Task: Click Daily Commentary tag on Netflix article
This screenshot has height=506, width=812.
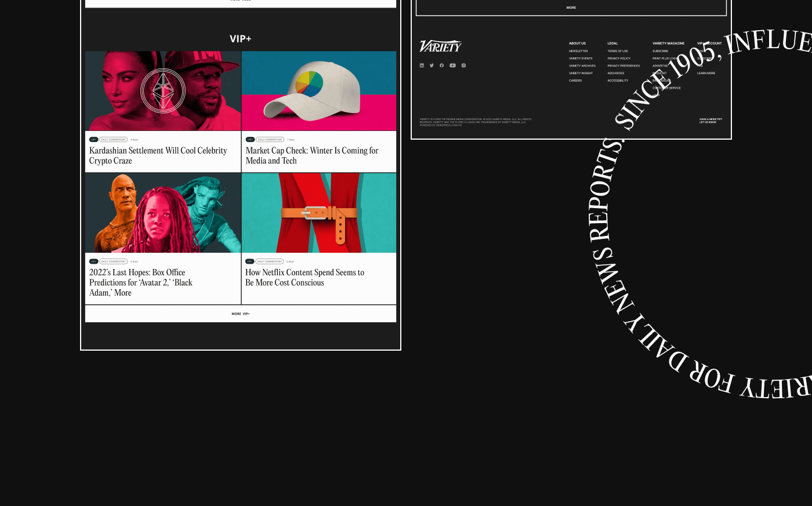Action: click(x=270, y=261)
